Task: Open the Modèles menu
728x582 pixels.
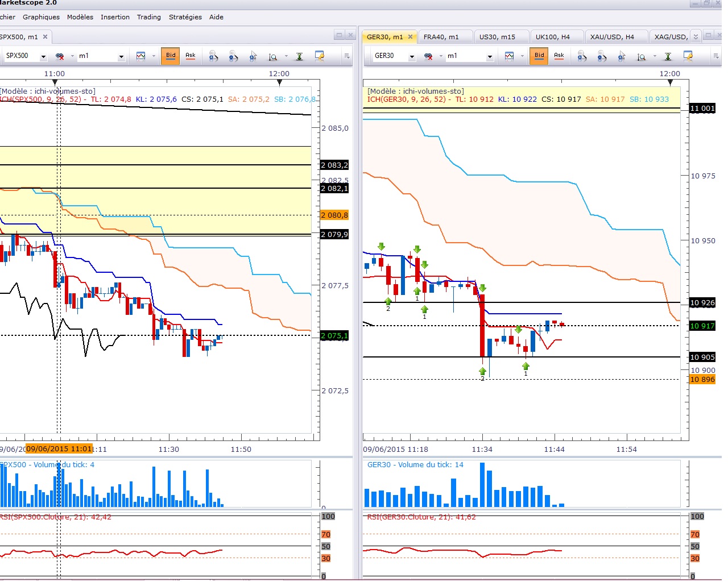Action: coord(80,17)
